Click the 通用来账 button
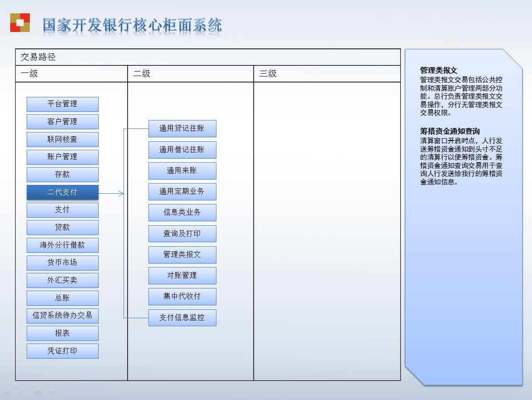 click(x=182, y=171)
